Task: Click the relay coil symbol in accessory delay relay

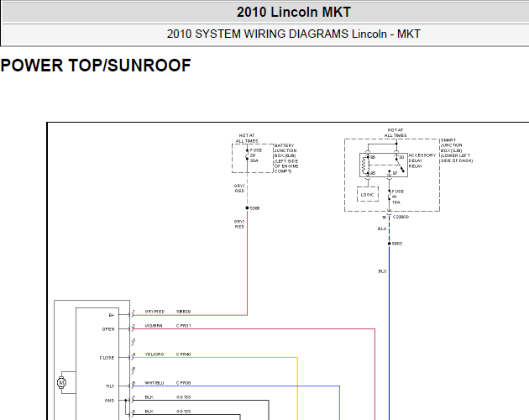Action: pyautogui.click(x=364, y=165)
